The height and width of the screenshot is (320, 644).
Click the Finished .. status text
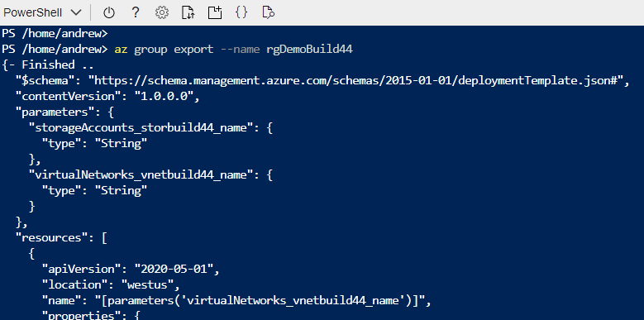point(58,64)
